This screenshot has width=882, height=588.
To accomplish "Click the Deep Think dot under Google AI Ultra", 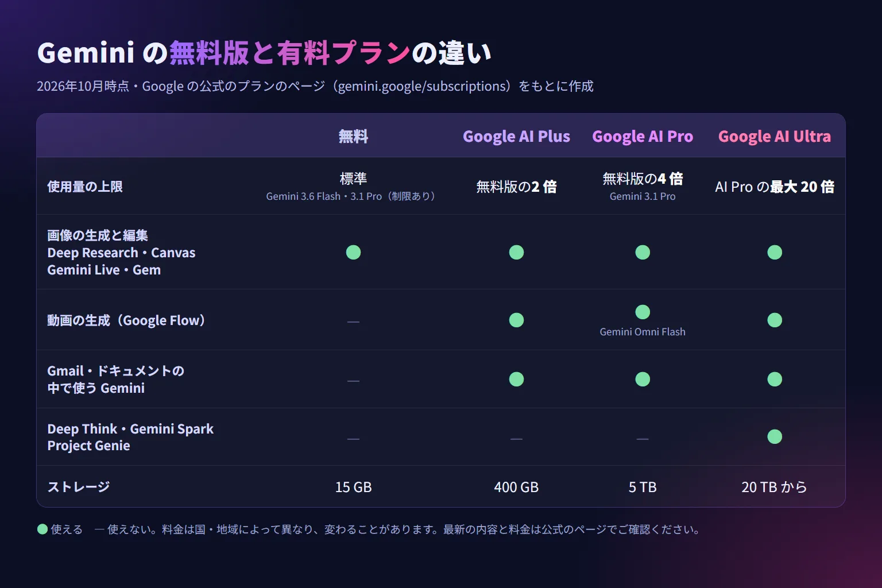I will coord(775,436).
